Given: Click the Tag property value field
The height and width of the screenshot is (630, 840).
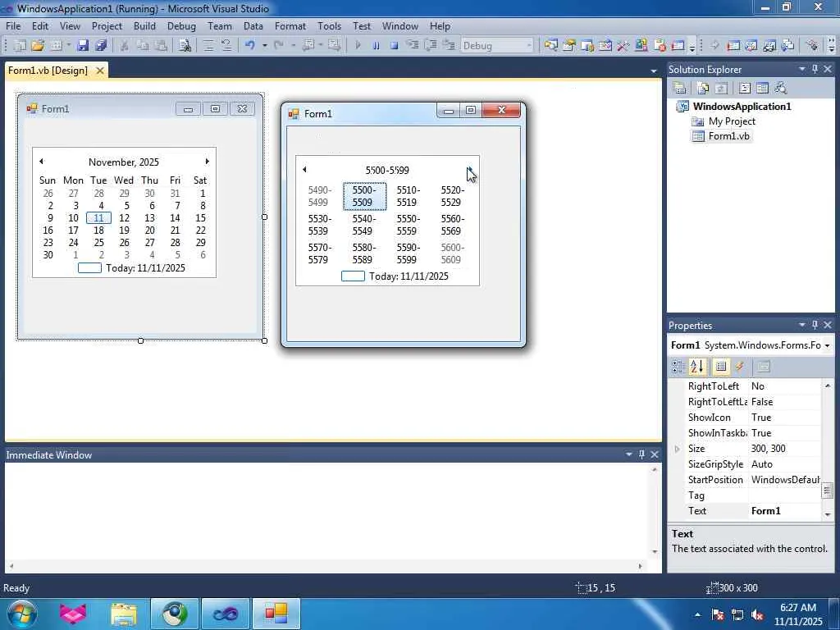Looking at the screenshot, I should click(x=785, y=495).
